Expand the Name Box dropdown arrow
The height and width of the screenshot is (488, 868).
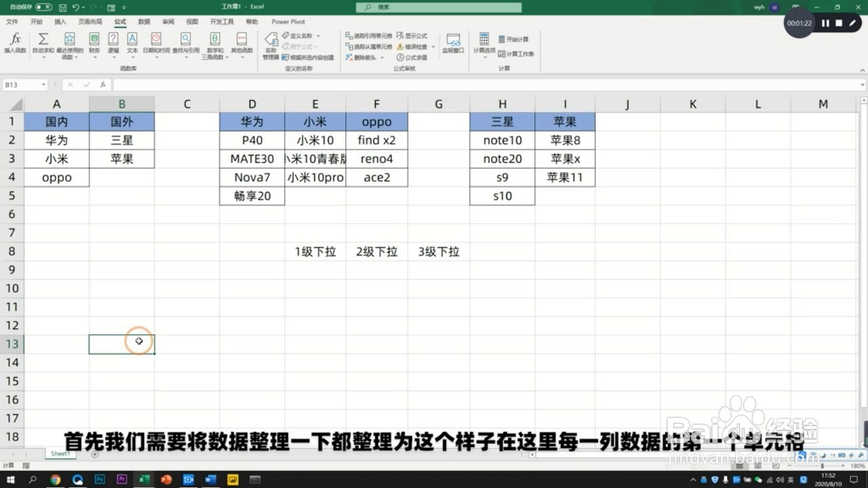(43, 85)
